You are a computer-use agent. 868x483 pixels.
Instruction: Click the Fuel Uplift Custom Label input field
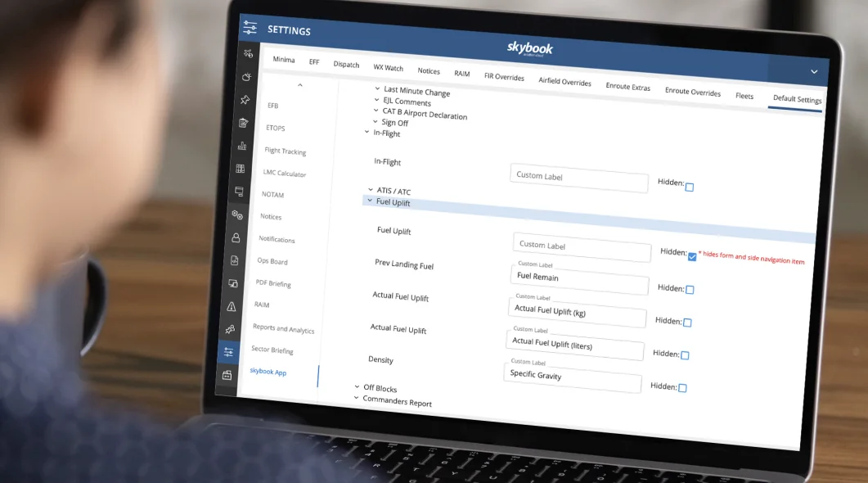point(582,246)
